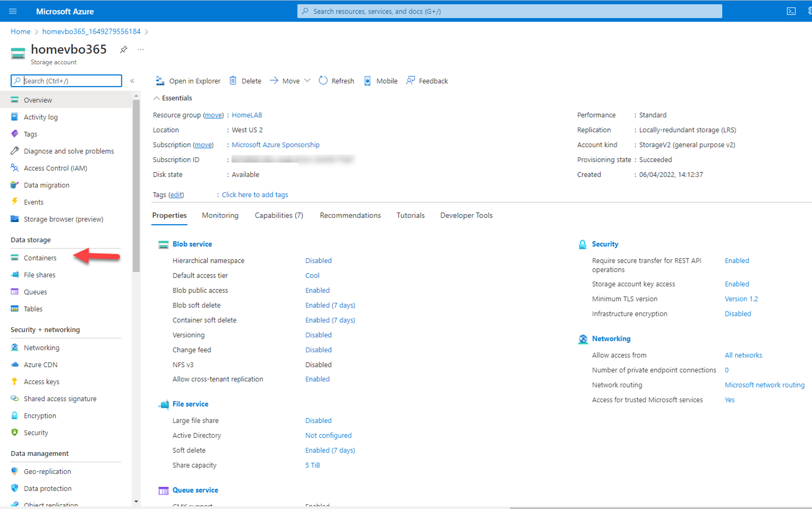The height and width of the screenshot is (509, 812).
Task: Collapse the left sidebar menu
Action: [132, 81]
